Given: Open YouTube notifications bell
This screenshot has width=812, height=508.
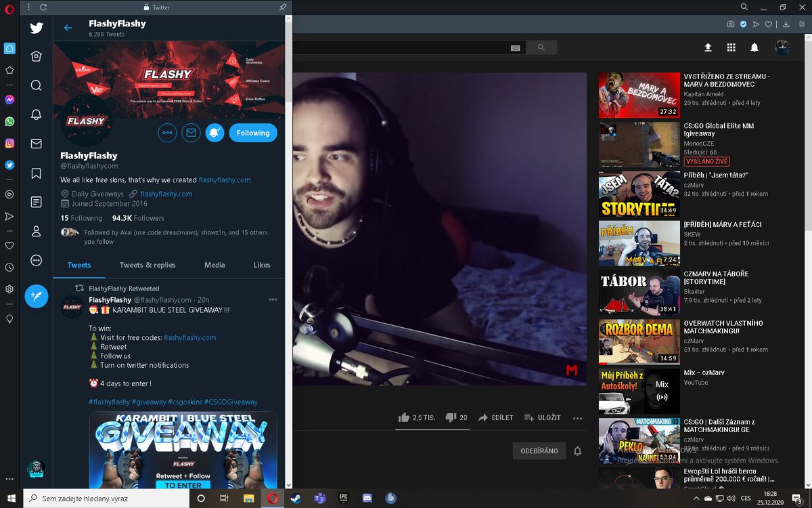Looking at the screenshot, I should pyautogui.click(x=754, y=47).
